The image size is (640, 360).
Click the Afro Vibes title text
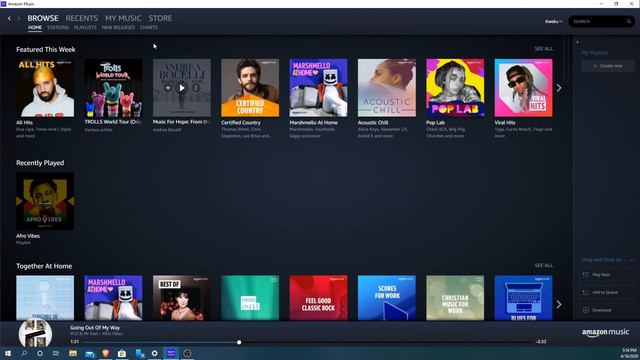pos(28,236)
